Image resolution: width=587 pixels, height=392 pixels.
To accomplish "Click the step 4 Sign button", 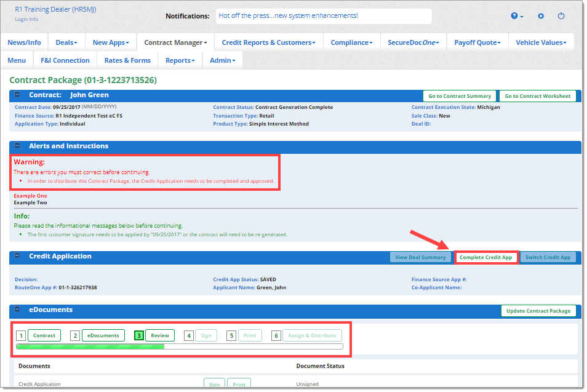I will pos(206,335).
